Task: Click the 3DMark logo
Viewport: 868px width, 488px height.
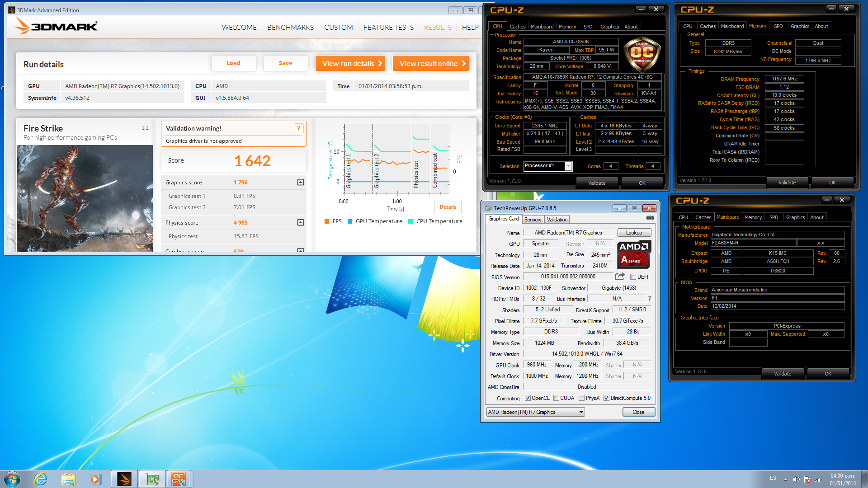Action: 56,26
